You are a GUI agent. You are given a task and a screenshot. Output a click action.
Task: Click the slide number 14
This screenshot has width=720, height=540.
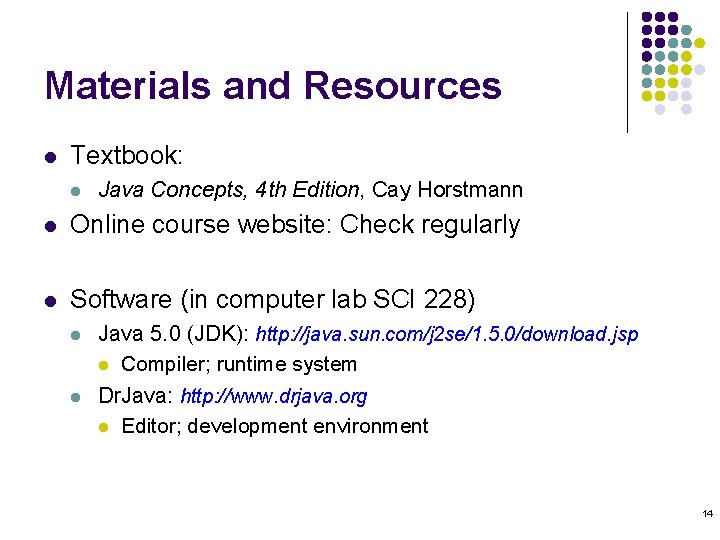(708, 513)
